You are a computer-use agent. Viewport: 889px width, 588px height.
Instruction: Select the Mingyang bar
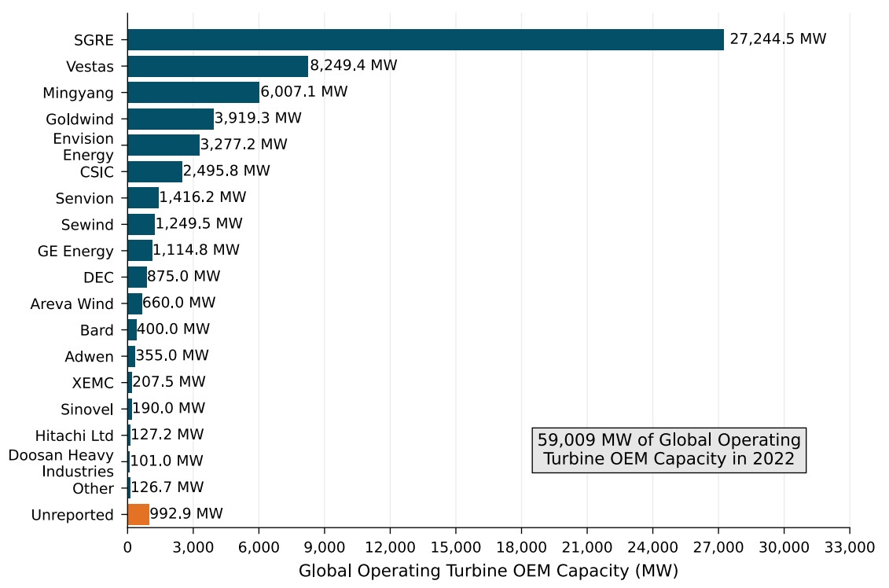(193, 93)
